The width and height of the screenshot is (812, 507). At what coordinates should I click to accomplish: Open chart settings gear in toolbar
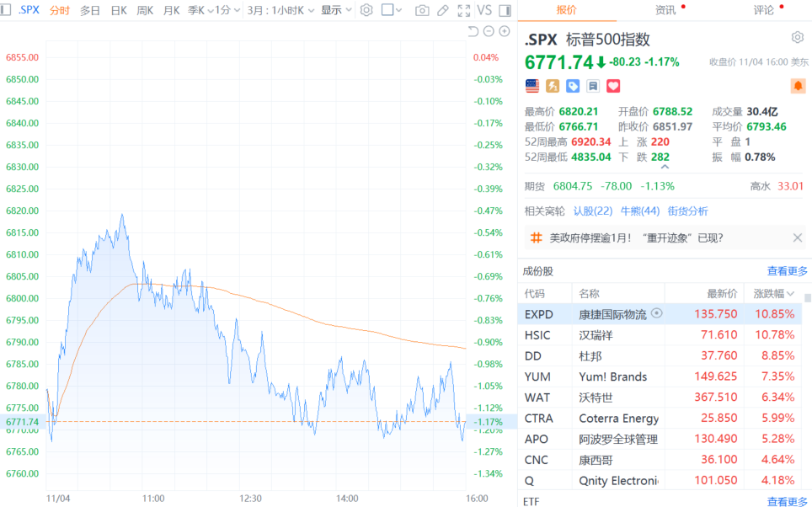pyautogui.click(x=366, y=10)
